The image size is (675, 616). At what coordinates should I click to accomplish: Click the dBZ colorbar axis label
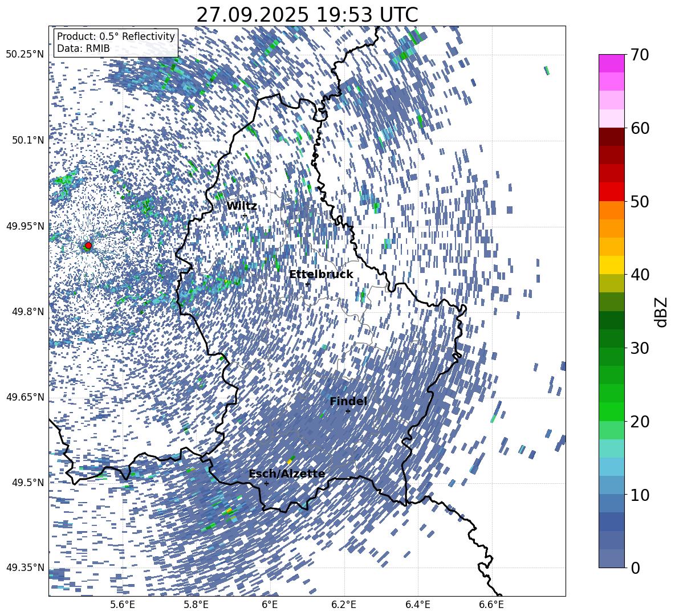click(x=661, y=312)
